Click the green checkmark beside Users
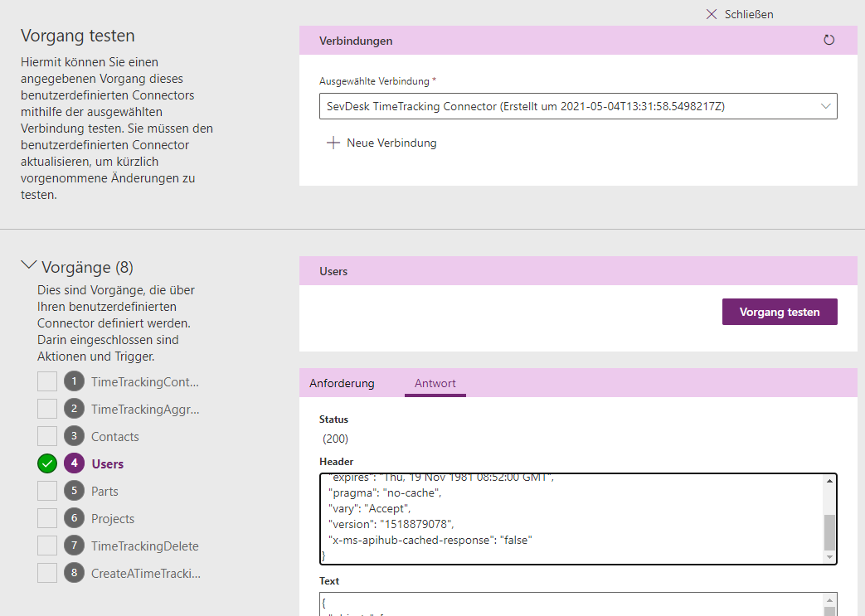 click(x=47, y=463)
